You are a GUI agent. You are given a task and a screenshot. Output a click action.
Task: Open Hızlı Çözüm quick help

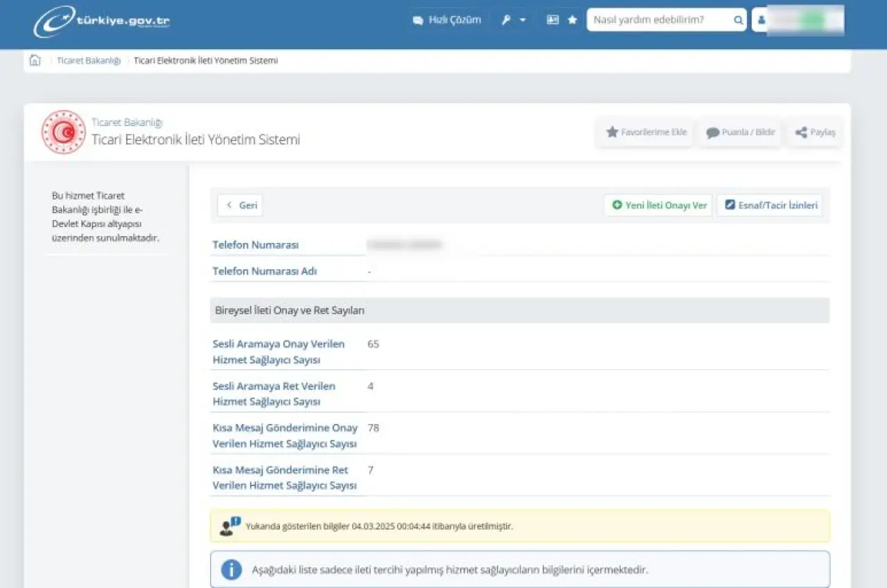pos(447,20)
